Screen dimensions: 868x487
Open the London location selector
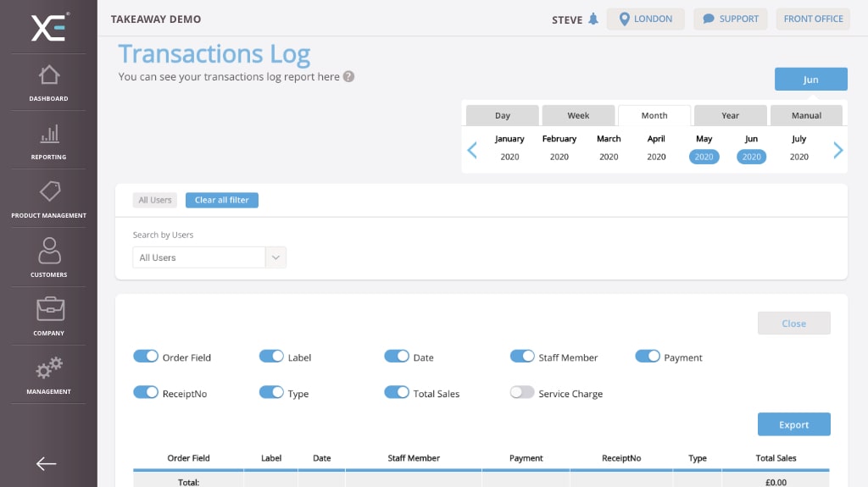pyautogui.click(x=645, y=19)
